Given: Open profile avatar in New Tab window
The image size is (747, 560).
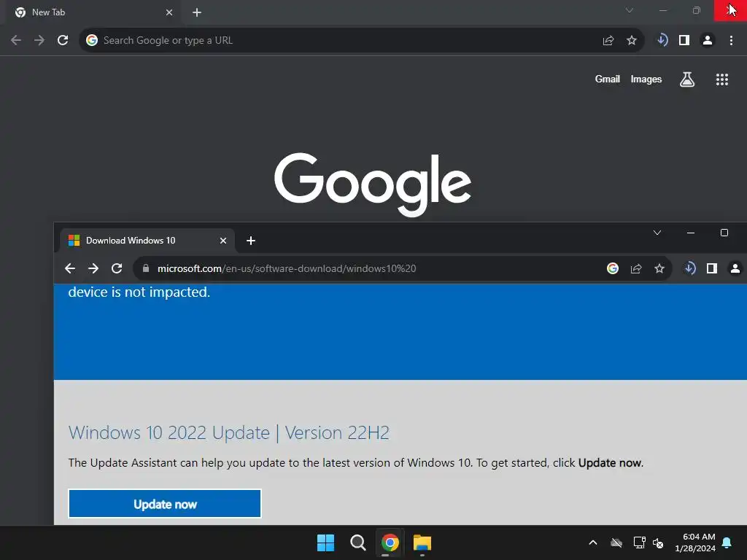Looking at the screenshot, I should pos(708,41).
